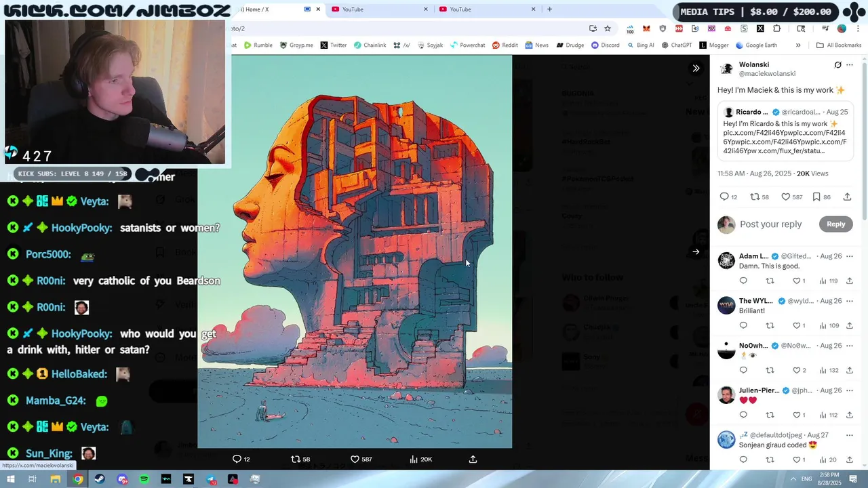This screenshot has height=488, width=868.
Task: Open Google Earth bookmark
Action: pyautogui.click(x=756, y=45)
